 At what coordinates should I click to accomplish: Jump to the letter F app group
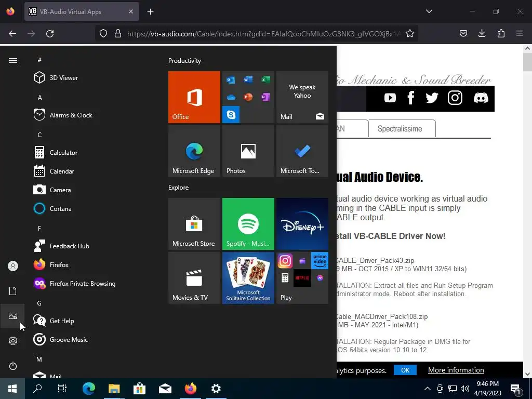click(39, 229)
